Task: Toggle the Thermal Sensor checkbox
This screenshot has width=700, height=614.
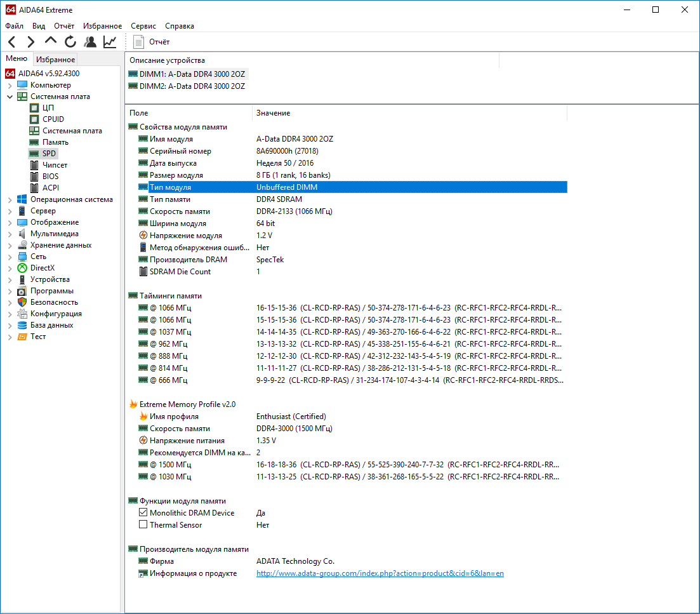Action: click(143, 524)
